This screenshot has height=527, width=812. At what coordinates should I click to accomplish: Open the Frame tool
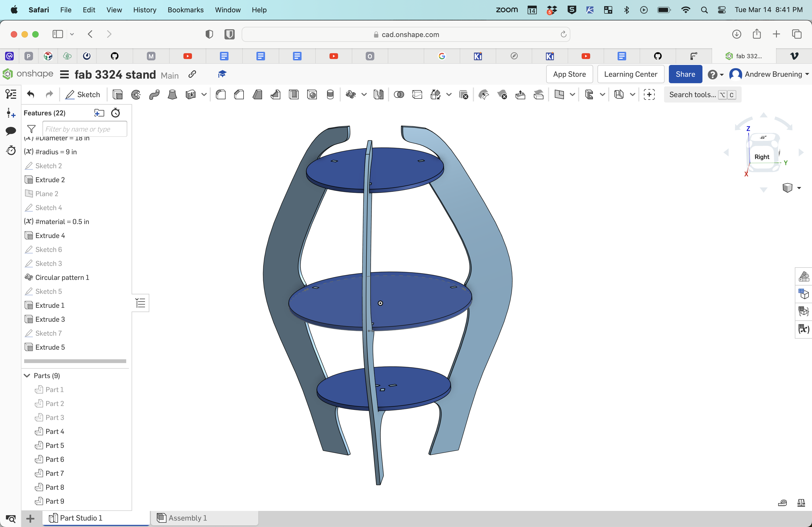589,94
